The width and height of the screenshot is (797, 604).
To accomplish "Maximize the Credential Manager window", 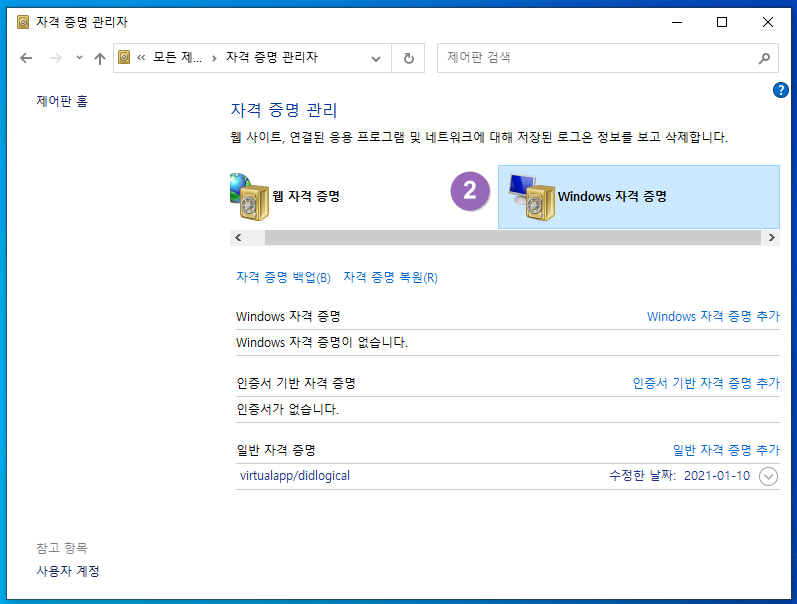I will [722, 22].
